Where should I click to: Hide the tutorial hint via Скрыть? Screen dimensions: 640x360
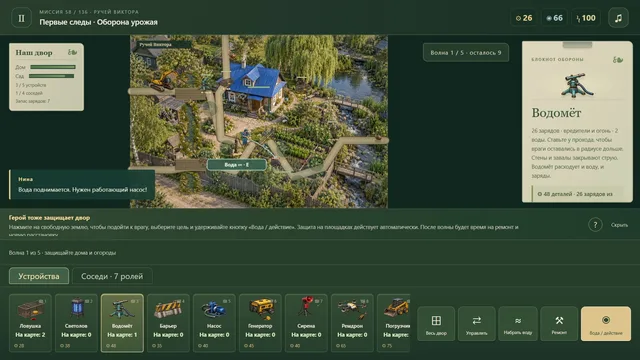pos(619,225)
